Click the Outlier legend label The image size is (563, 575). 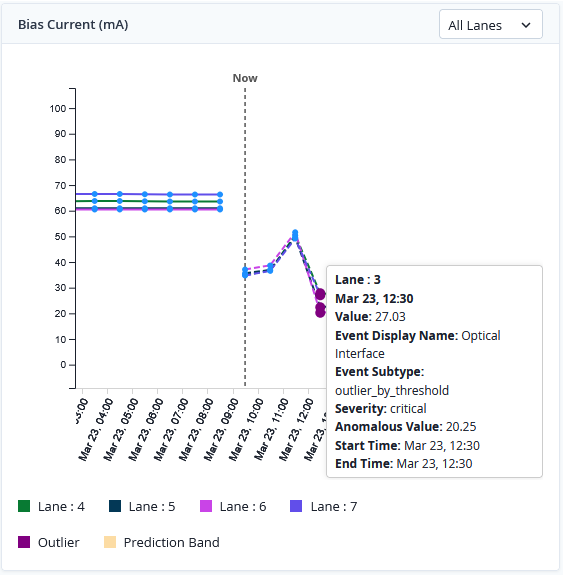pyautogui.click(x=59, y=542)
